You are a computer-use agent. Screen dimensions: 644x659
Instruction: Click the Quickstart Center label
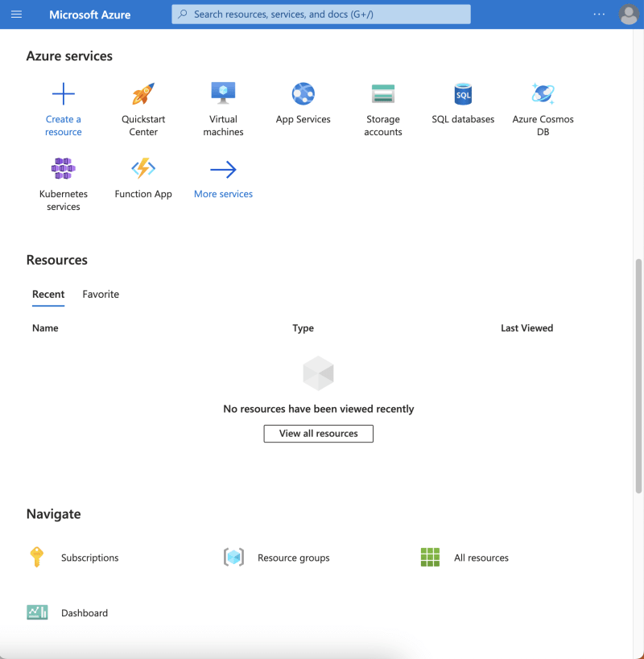[143, 126]
